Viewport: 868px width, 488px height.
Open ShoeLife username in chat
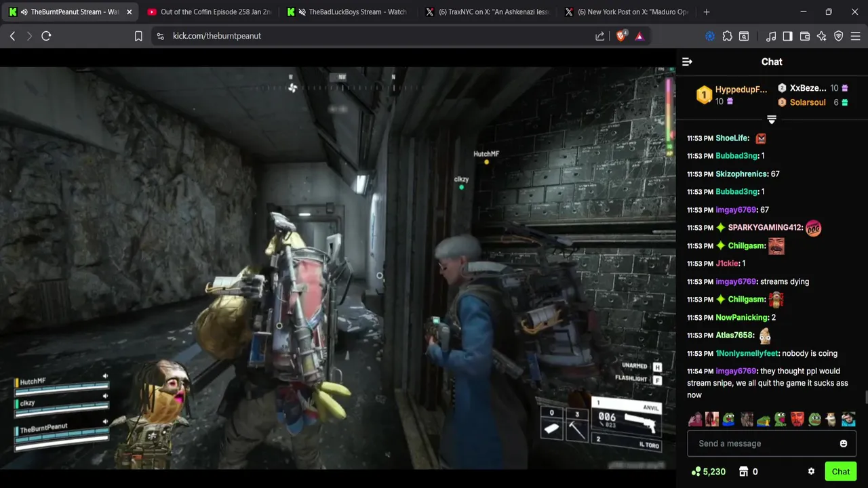pyautogui.click(x=732, y=138)
